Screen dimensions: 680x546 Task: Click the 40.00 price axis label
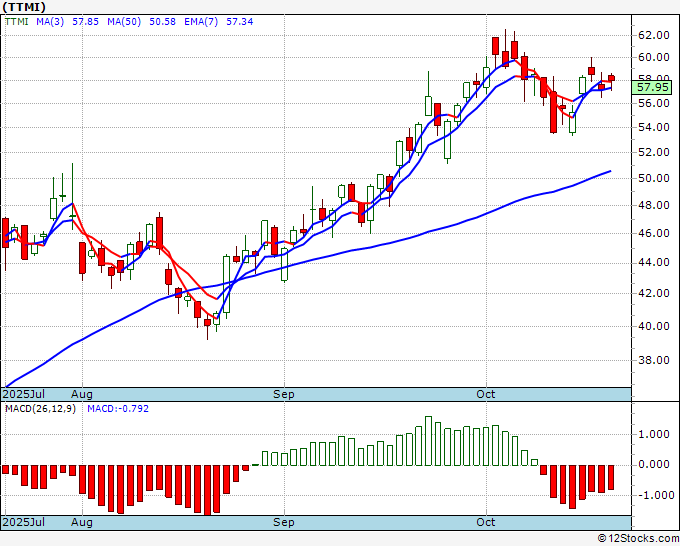coord(654,326)
